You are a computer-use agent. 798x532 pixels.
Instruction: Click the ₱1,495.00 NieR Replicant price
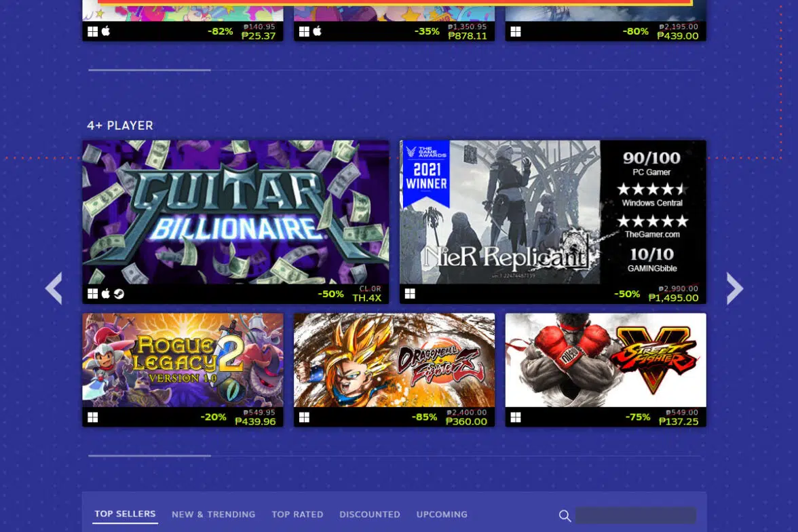pos(673,298)
